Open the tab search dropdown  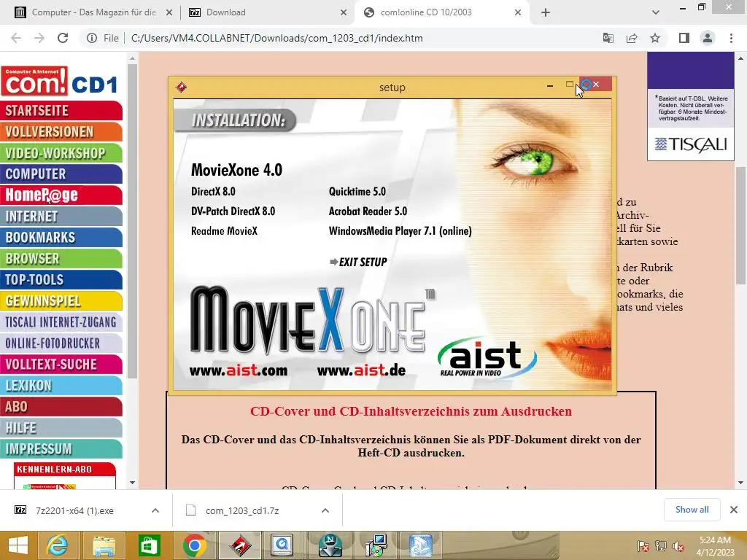(656, 12)
